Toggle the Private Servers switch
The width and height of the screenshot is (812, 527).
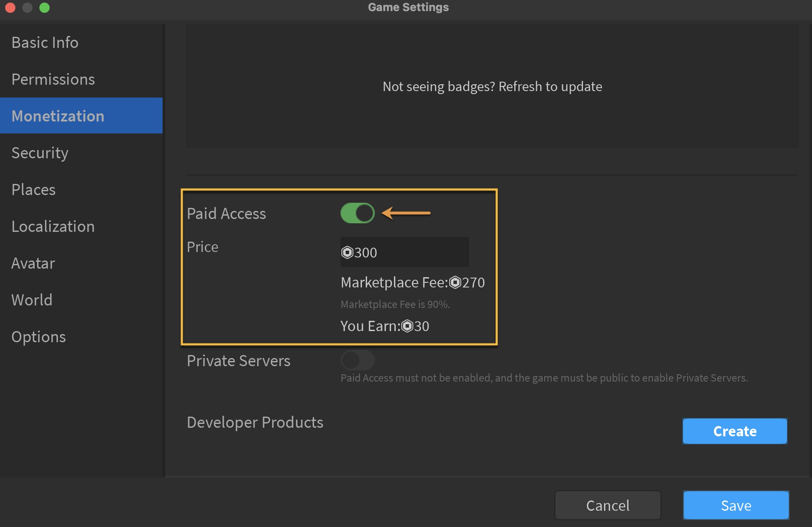358,360
